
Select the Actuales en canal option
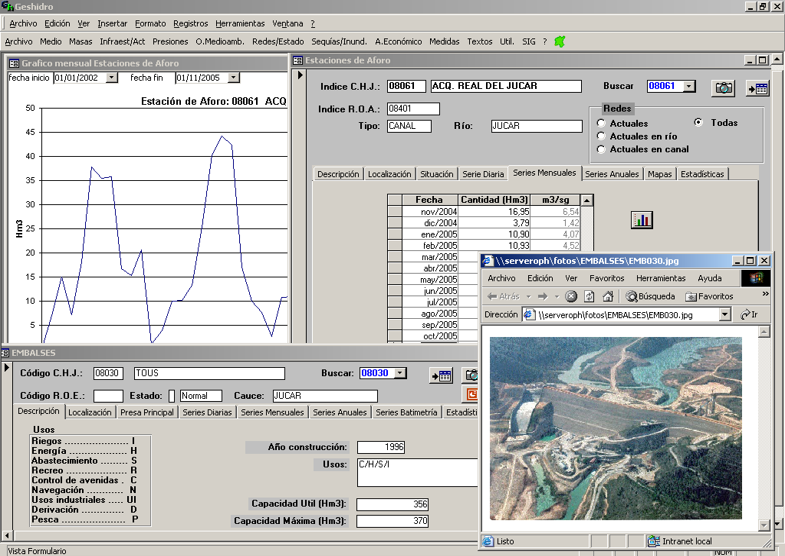[x=601, y=149]
